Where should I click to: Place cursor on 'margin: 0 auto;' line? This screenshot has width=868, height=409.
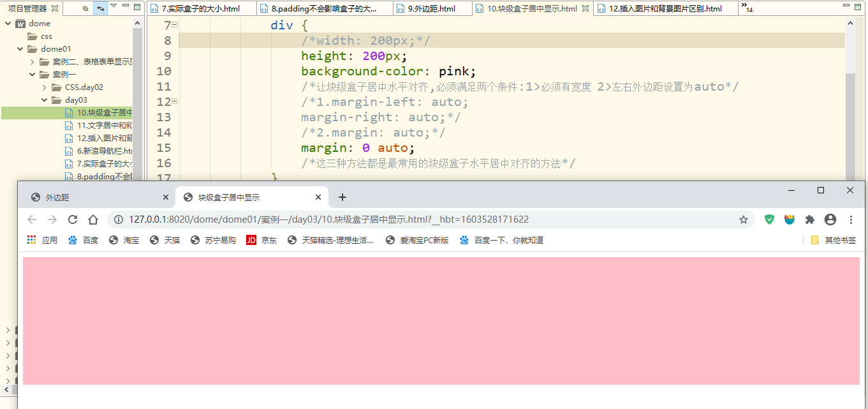pyautogui.click(x=358, y=148)
